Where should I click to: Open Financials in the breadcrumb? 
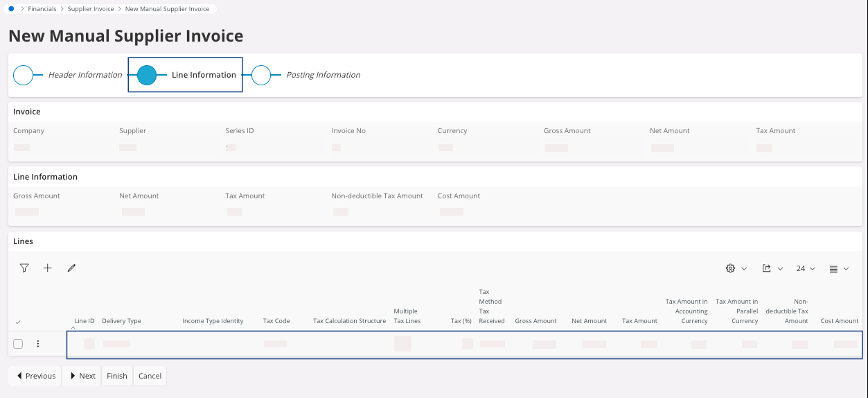tap(42, 9)
